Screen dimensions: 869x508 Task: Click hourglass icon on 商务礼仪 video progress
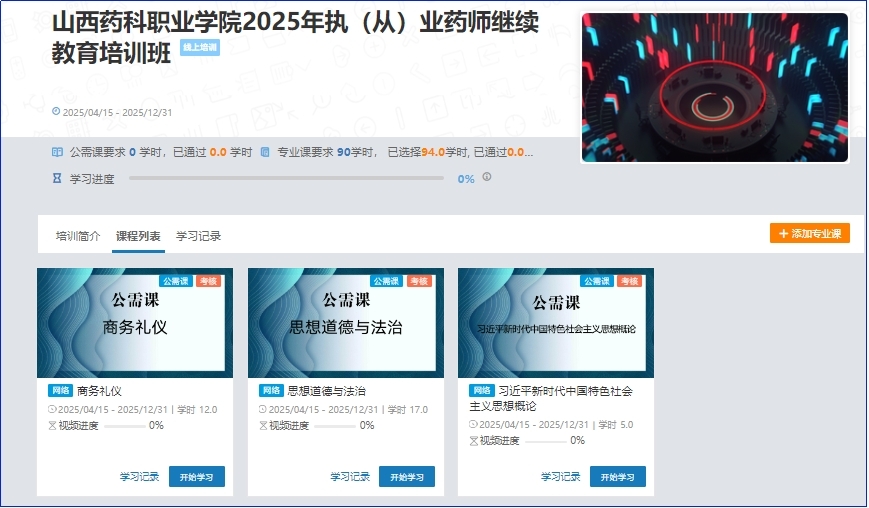tap(53, 425)
